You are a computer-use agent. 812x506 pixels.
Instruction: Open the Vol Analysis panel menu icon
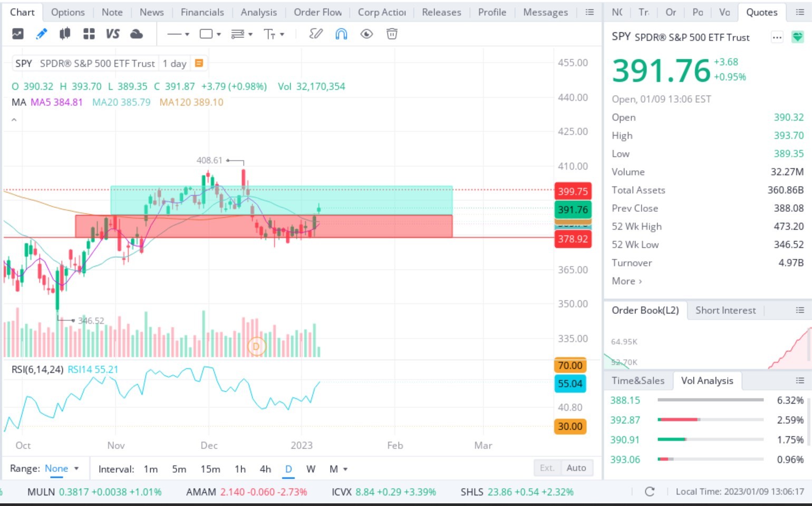pyautogui.click(x=800, y=381)
